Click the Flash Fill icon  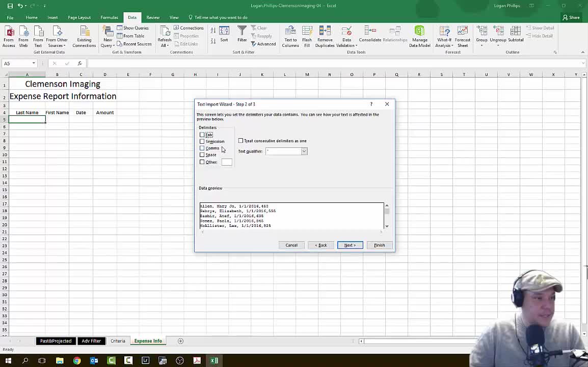point(307,32)
